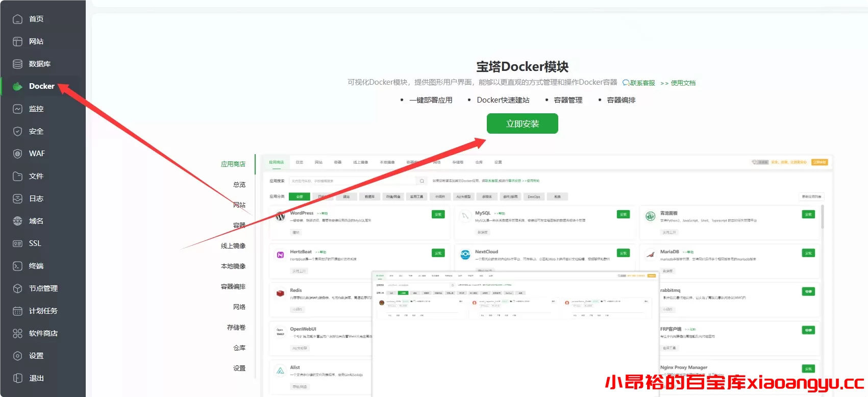Select the Docker whale icon in sidebar
Viewport: 868px width, 397px height.
(17, 86)
